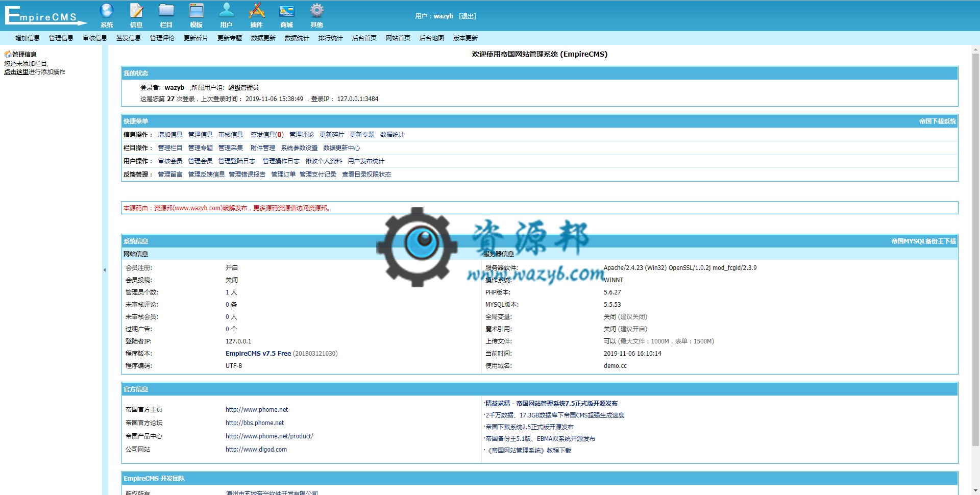The height and width of the screenshot is (495, 980).
Task: Open 管理专题 in the 栏目操作 row
Action: point(201,148)
